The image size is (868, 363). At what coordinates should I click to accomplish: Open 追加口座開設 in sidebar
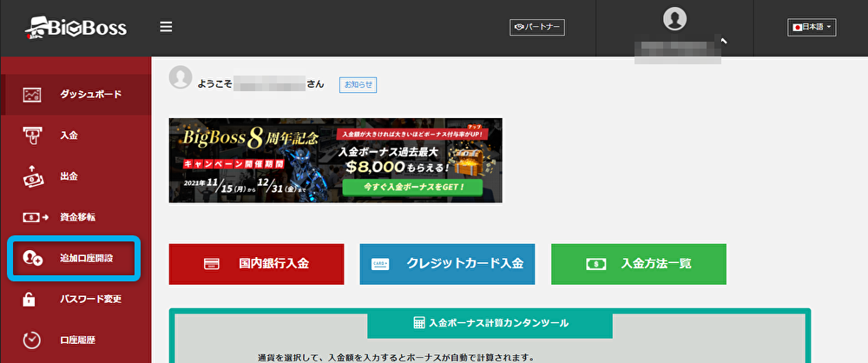click(x=86, y=258)
